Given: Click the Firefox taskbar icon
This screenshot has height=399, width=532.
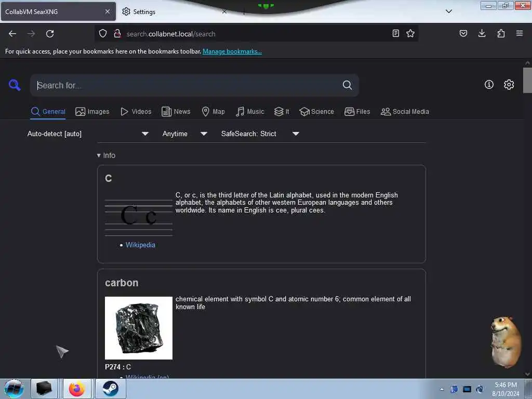Looking at the screenshot, I should click(x=77, y=389).
